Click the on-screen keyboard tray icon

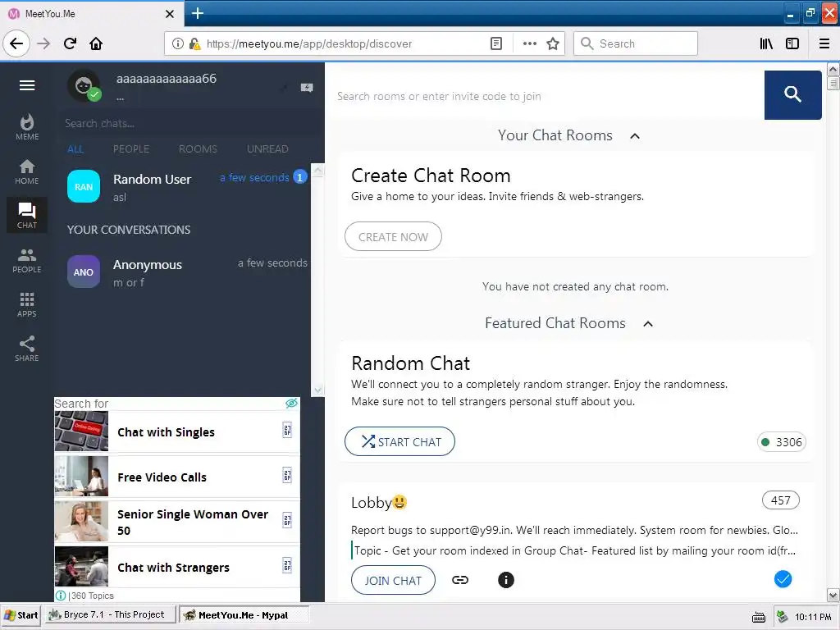(x=759, y=617)
